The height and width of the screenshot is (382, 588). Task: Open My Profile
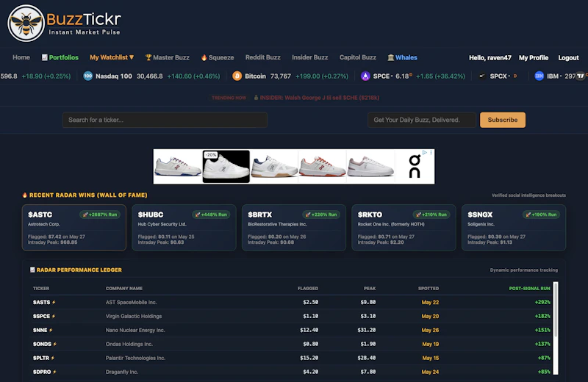click(534, 58)
